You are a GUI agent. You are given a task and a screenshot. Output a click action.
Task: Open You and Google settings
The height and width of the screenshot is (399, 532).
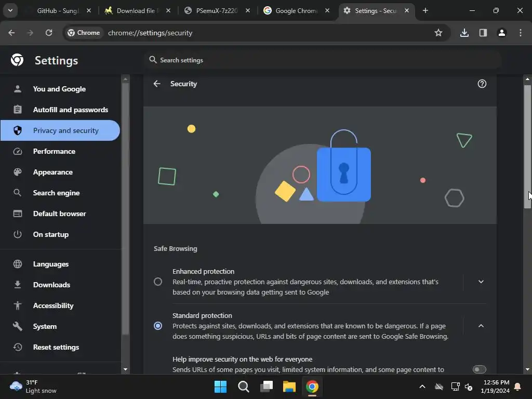tap(60, 89)
